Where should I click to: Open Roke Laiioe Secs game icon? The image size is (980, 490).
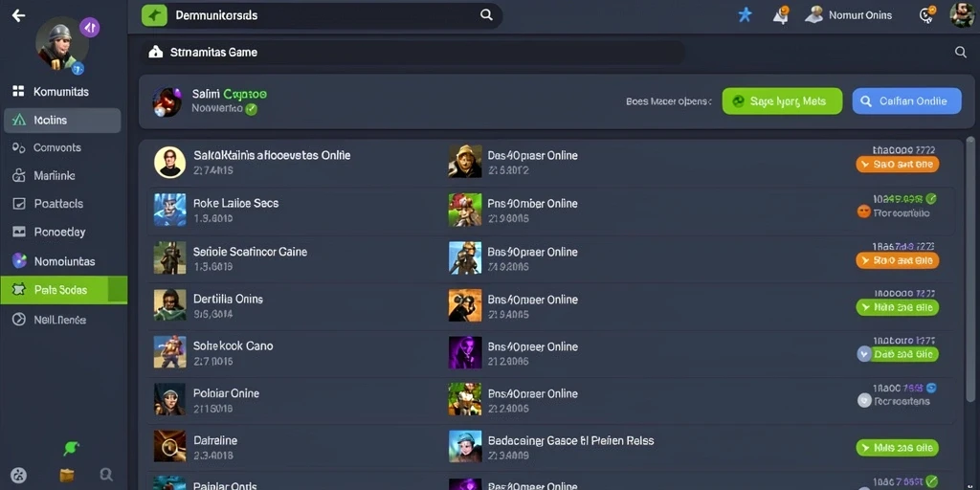click(169, 210)
